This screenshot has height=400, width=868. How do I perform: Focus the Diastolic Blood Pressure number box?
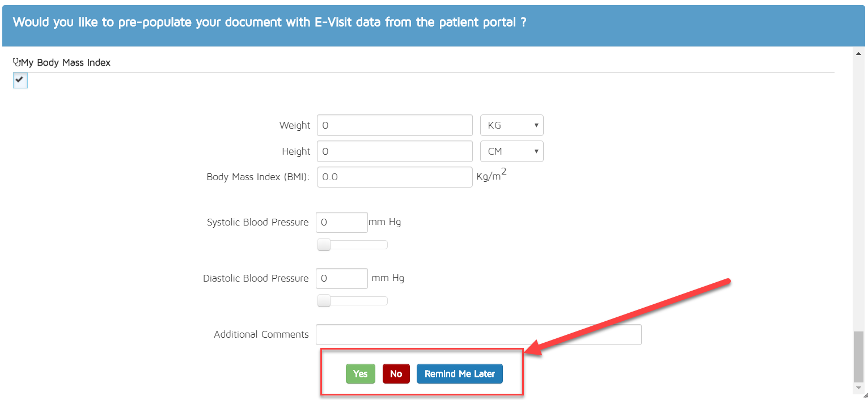click(x=341, y=278)
